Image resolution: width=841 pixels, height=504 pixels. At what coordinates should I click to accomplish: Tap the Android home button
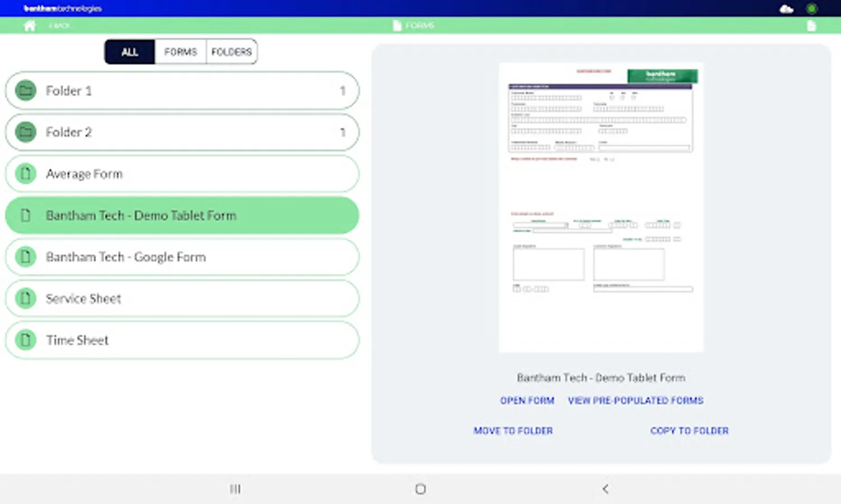(420, 489)
